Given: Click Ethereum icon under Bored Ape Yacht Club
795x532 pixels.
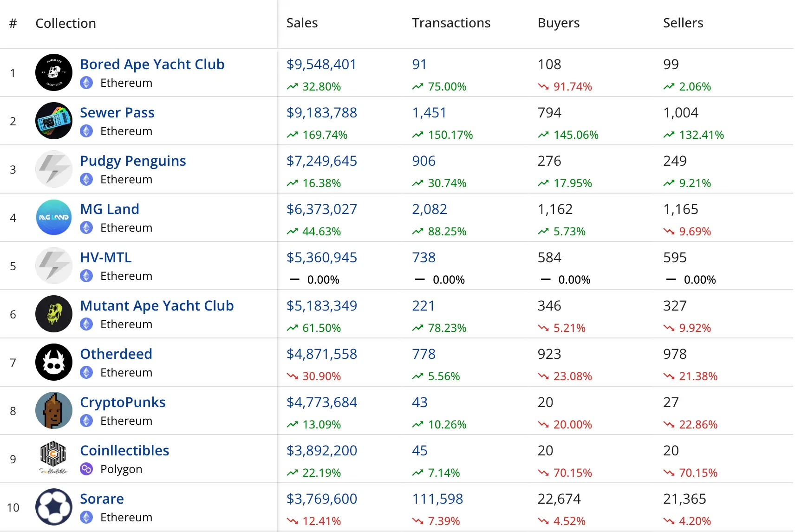Looking at the screenshot, I should 86,83.
